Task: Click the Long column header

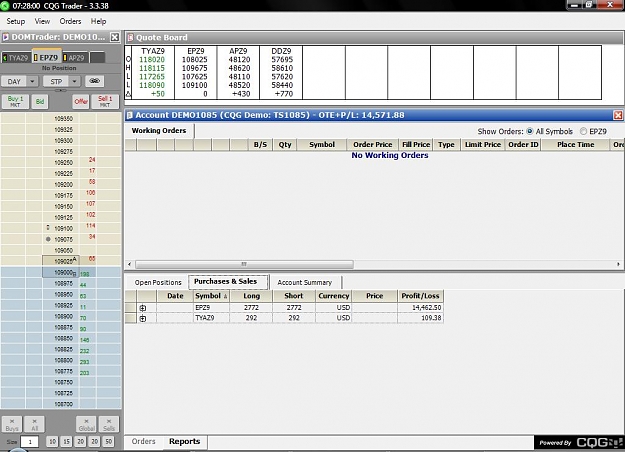Action: (251, 296)
